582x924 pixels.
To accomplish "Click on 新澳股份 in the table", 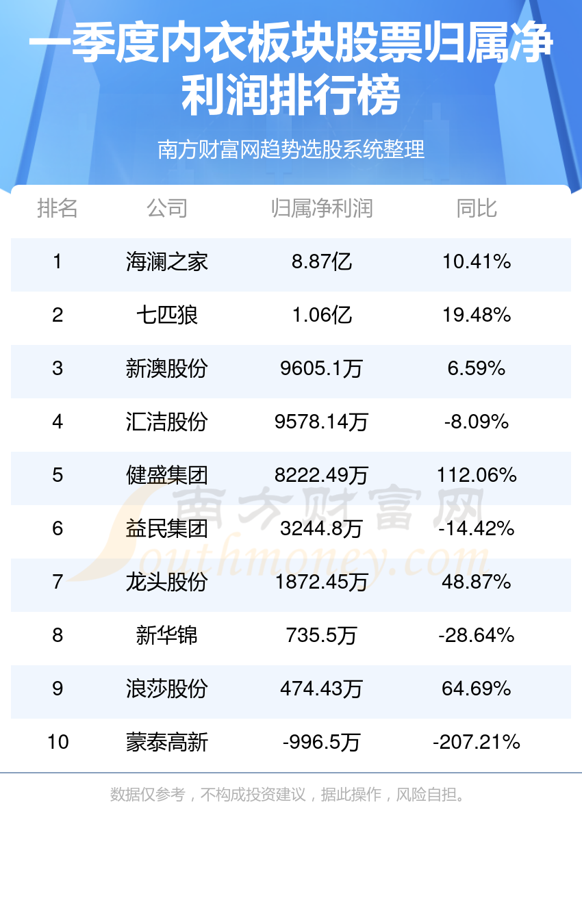I will [166, 368].
